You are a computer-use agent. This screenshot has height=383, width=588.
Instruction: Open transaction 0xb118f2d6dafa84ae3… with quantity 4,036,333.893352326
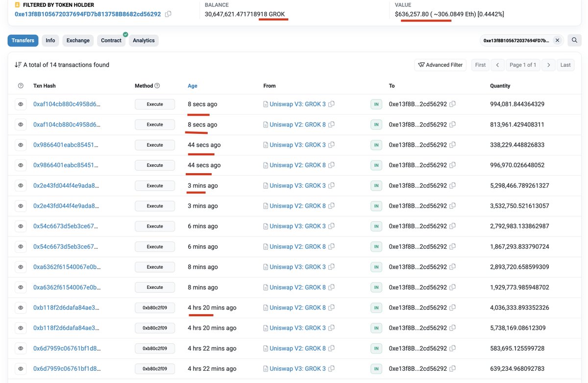pos(67,307)
